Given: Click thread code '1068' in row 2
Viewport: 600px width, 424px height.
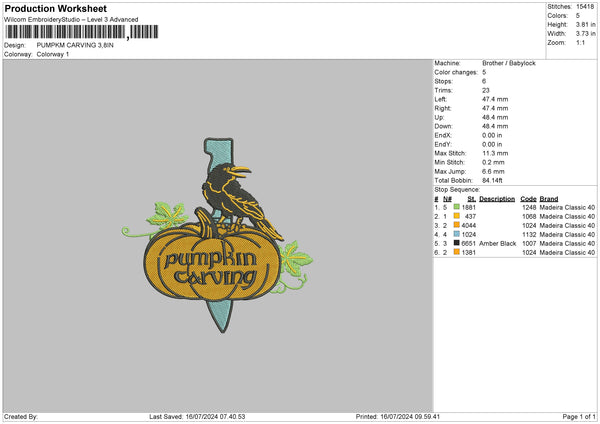Looking at the screenshot, I should [x=529, y=217].
